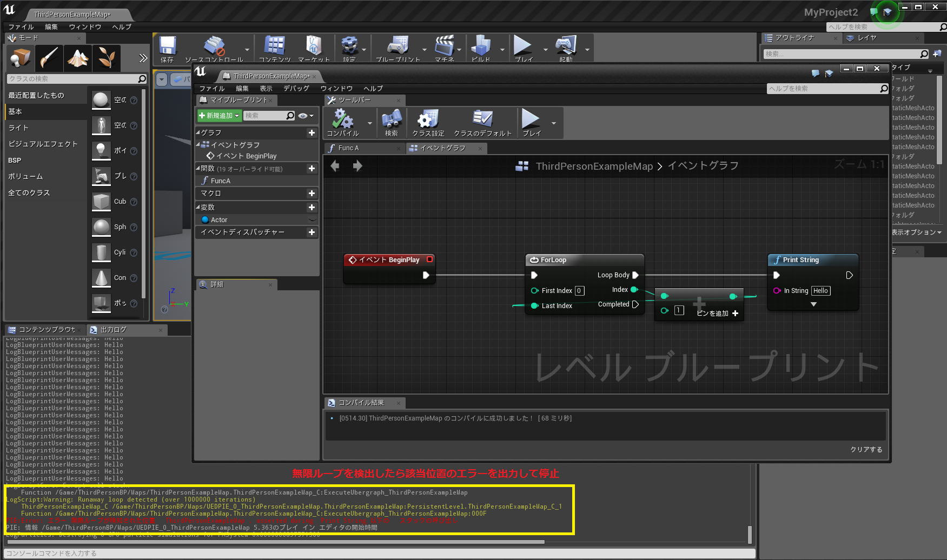The width and height of the screenshot is (947, 560).
Task: Open the Blueprint search (検索) tool
Action: click(391, 123)
